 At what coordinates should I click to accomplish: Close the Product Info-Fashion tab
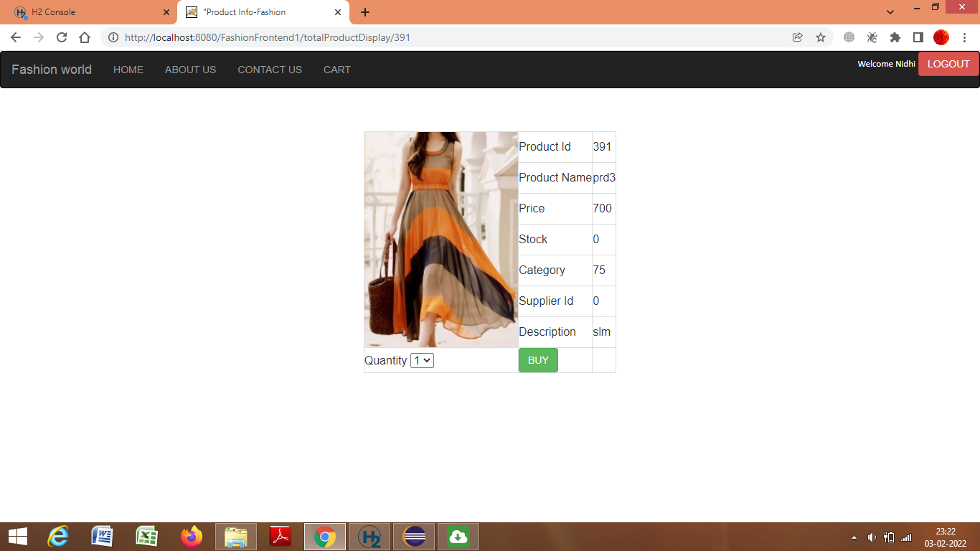[338, 12]
